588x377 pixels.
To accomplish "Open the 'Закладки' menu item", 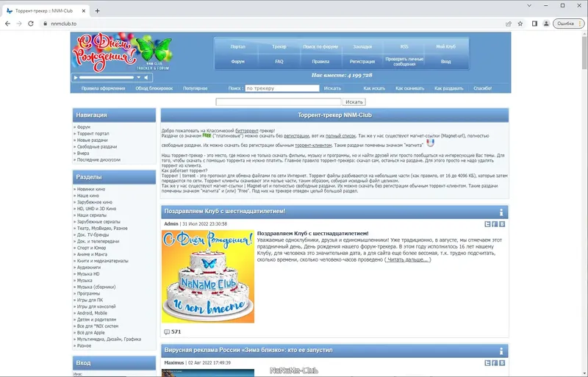I will [362, 46].
